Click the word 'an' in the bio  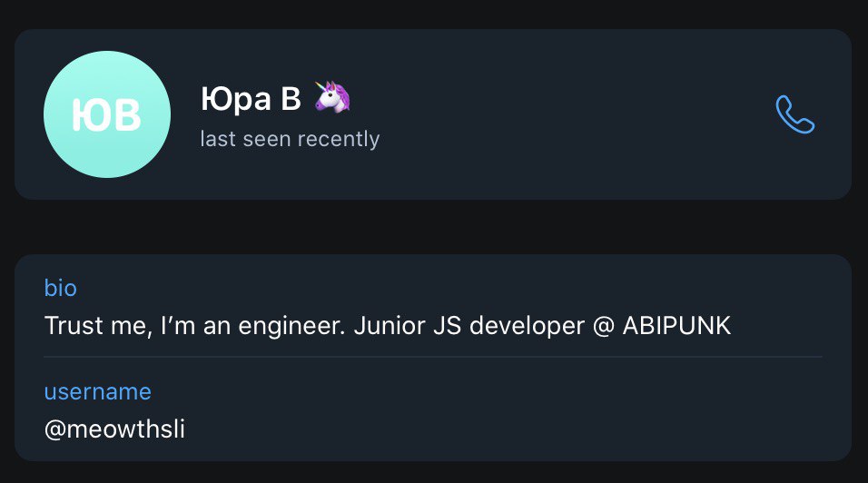point(216,326)
